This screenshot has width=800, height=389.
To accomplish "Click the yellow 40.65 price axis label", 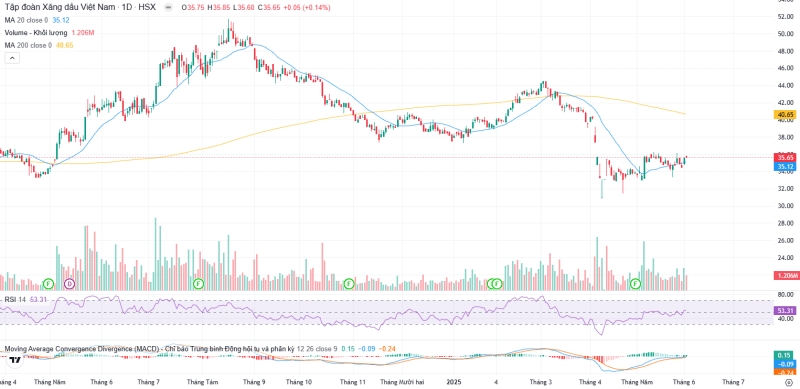I will click(786, 115).
